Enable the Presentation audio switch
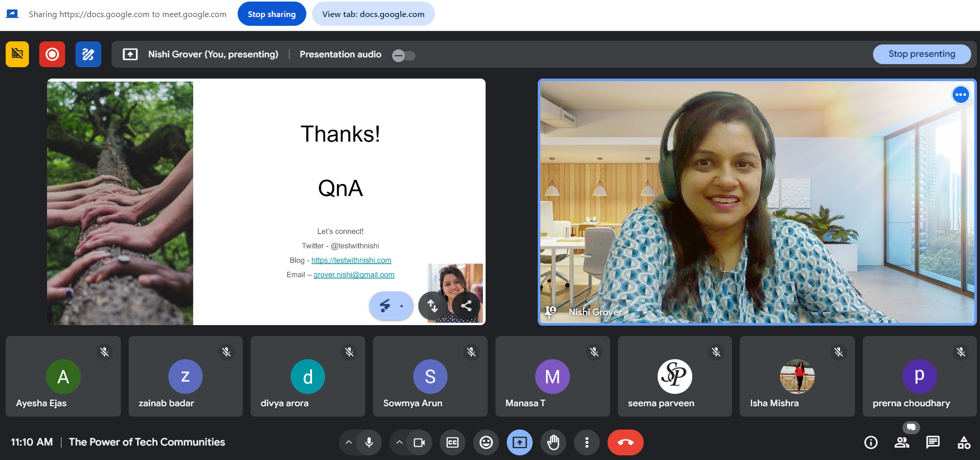Viewport: 980px width, 460px height. tap(403, 55)
